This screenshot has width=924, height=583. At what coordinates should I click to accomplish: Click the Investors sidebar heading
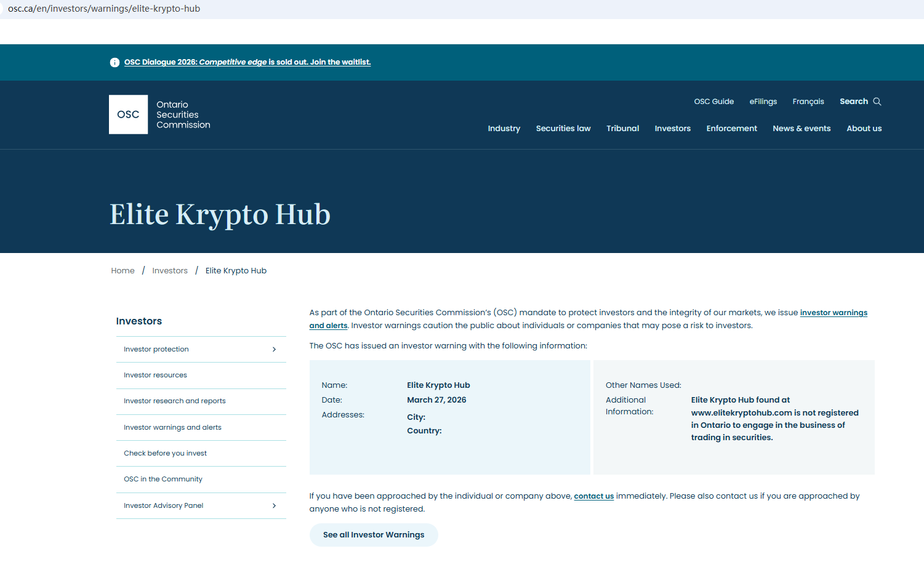(139, 321)
